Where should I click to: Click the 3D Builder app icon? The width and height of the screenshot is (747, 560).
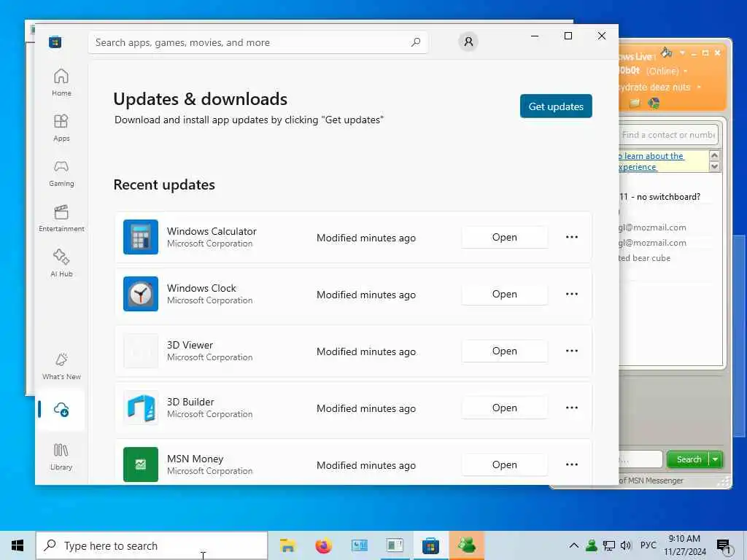(141, 408)
